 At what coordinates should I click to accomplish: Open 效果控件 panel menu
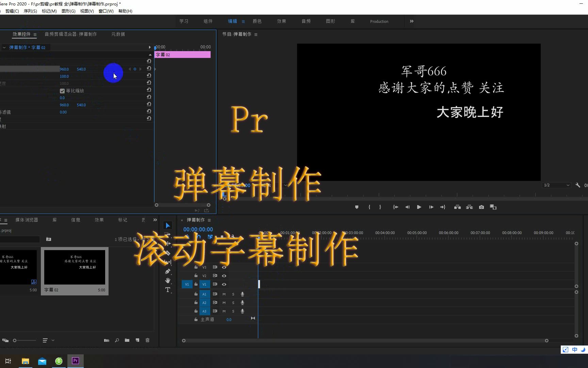pyautogui.click(x=35, y=34)
